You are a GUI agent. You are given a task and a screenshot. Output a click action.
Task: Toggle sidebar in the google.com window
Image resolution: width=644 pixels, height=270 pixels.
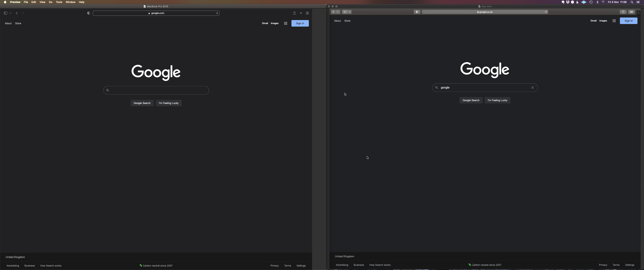5,13
